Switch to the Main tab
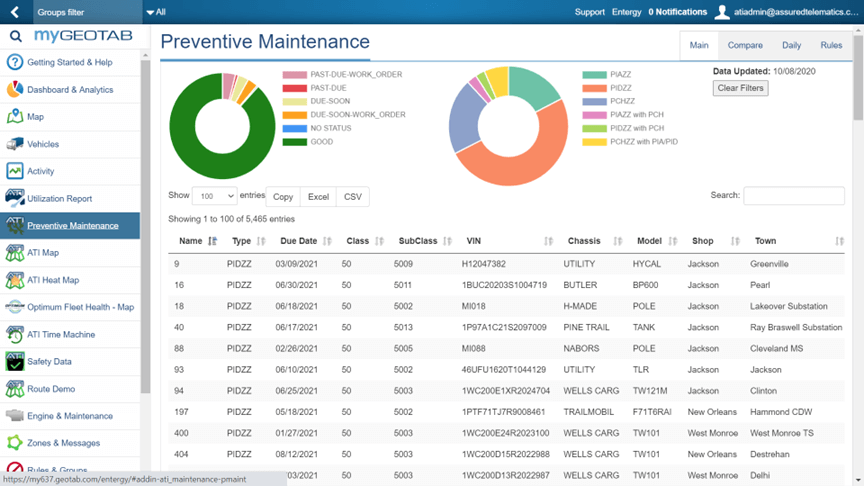Screen dimensions: 864x486 pyautogui.click(x=699, y=45)
